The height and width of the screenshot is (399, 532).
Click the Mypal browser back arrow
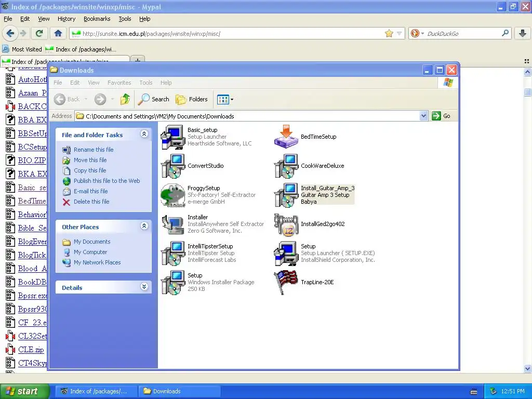(x=10, y=33)
